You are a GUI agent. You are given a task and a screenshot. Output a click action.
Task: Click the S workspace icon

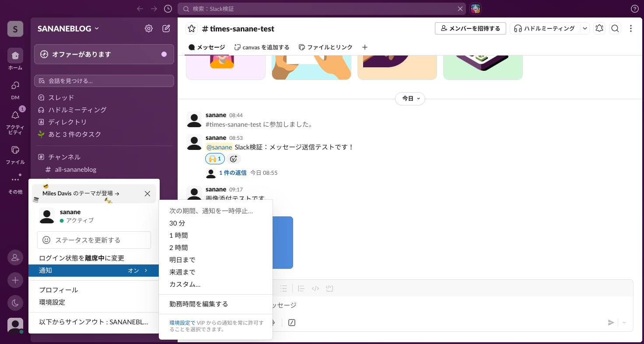[15, 29]
